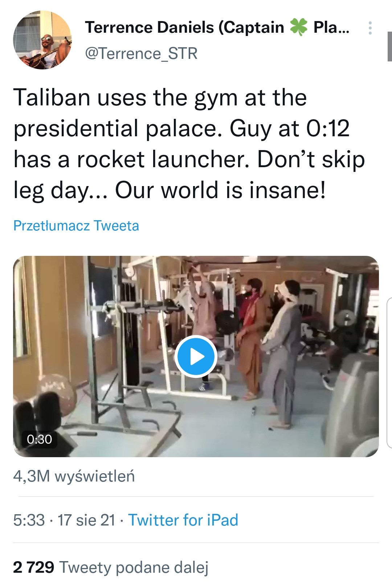Click the 17 sie 21 tweet date

pos(86,520)
